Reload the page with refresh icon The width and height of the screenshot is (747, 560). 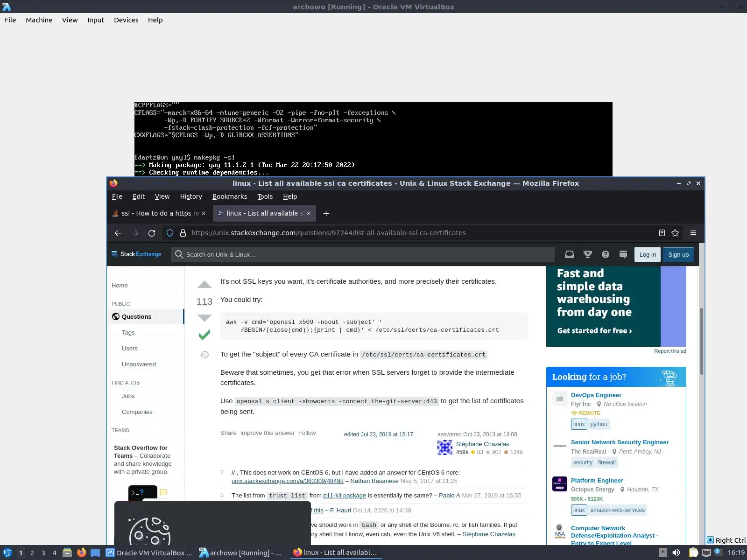[x=152, y=233]
